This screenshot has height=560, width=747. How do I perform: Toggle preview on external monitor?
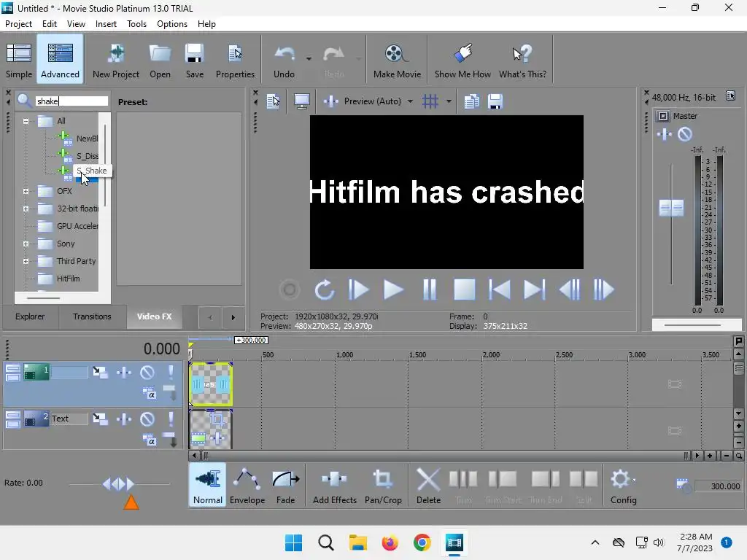pos(301,101)
